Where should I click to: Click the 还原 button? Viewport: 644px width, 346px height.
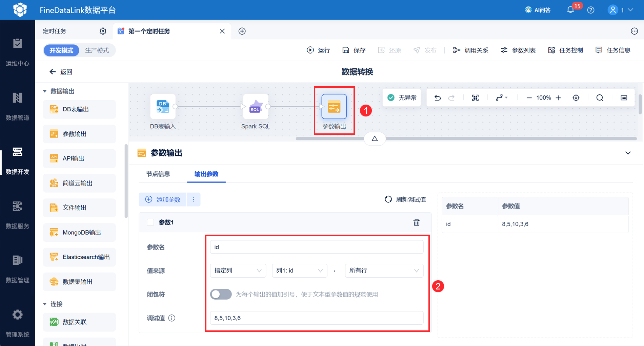389,50
